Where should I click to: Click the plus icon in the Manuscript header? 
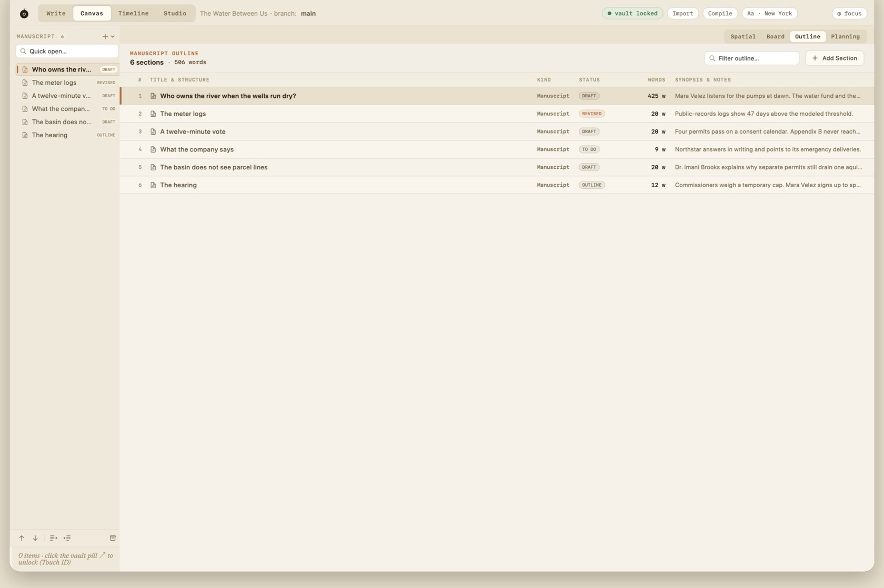pos(105,36)
